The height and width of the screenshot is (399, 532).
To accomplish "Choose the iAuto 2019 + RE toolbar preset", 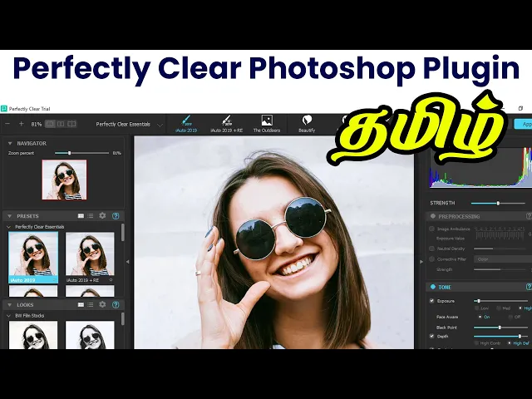I will coord(226,124).
